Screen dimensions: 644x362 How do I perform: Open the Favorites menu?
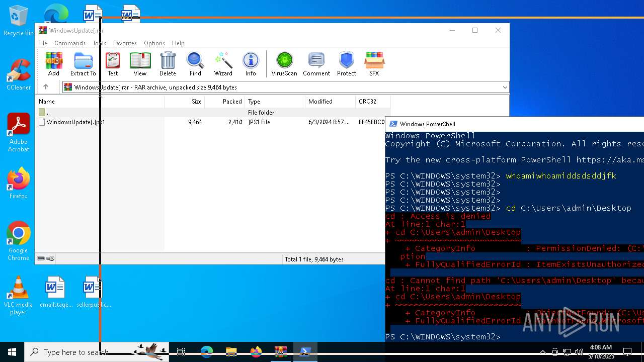[x=125, y=43]
